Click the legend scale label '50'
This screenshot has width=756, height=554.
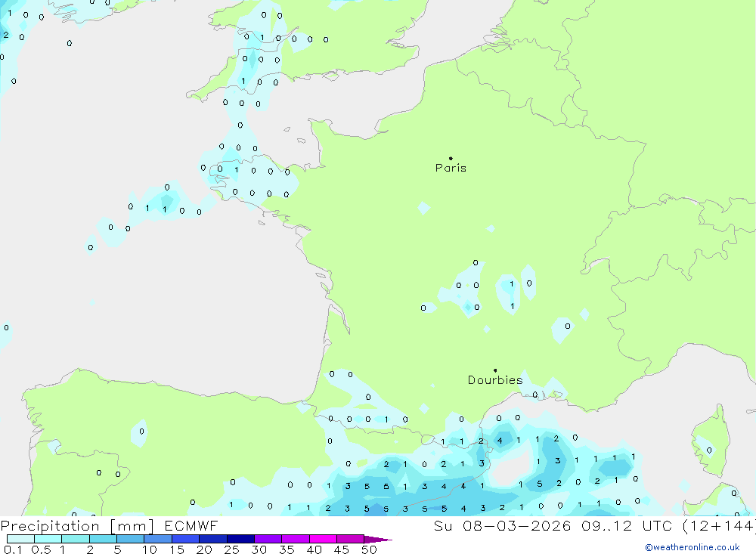[370, 549]
